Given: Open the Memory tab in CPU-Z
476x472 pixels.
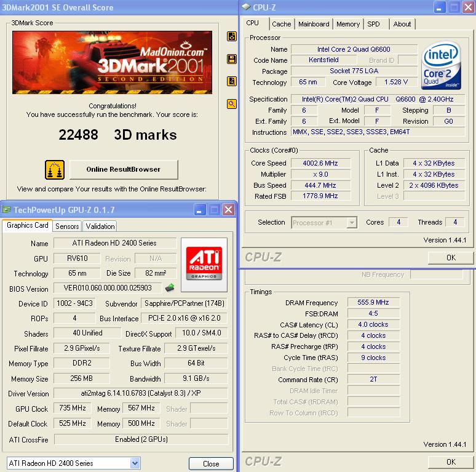Looking at the screenshot, I should pyautogui.click(x=348, y=24).
